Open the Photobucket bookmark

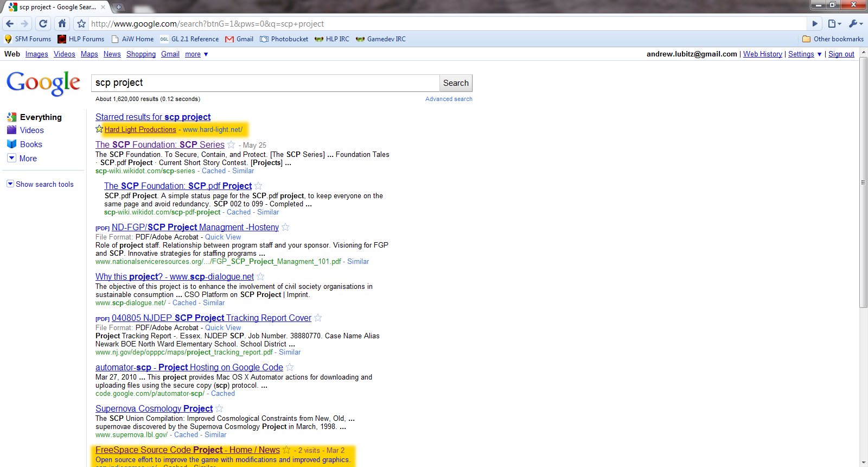click(284, 39)
